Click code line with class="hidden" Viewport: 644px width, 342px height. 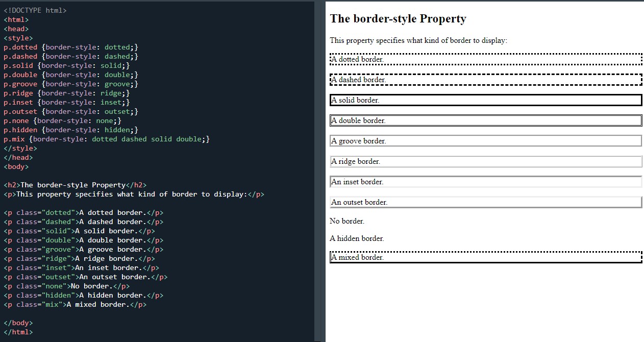pos(84,295)
